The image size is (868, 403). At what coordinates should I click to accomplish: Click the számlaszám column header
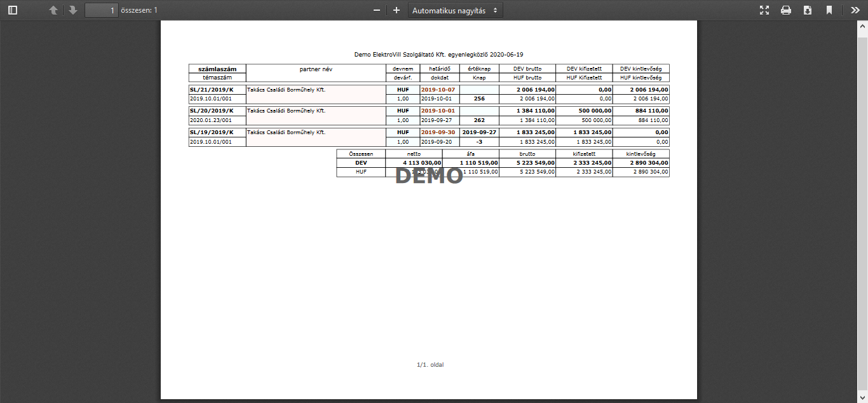(x=217, y=69)
